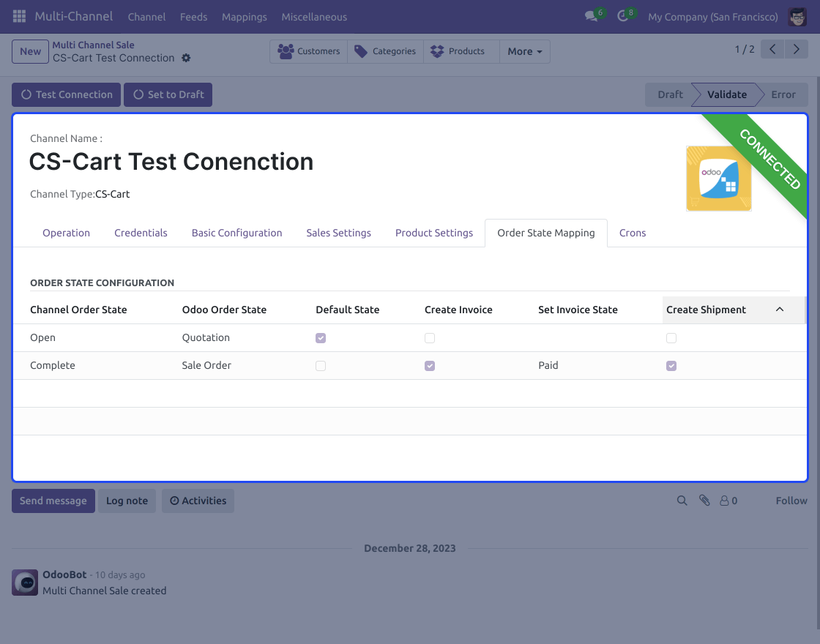
Task: Click the paperclip attachments icon
Action: point(704,501)
